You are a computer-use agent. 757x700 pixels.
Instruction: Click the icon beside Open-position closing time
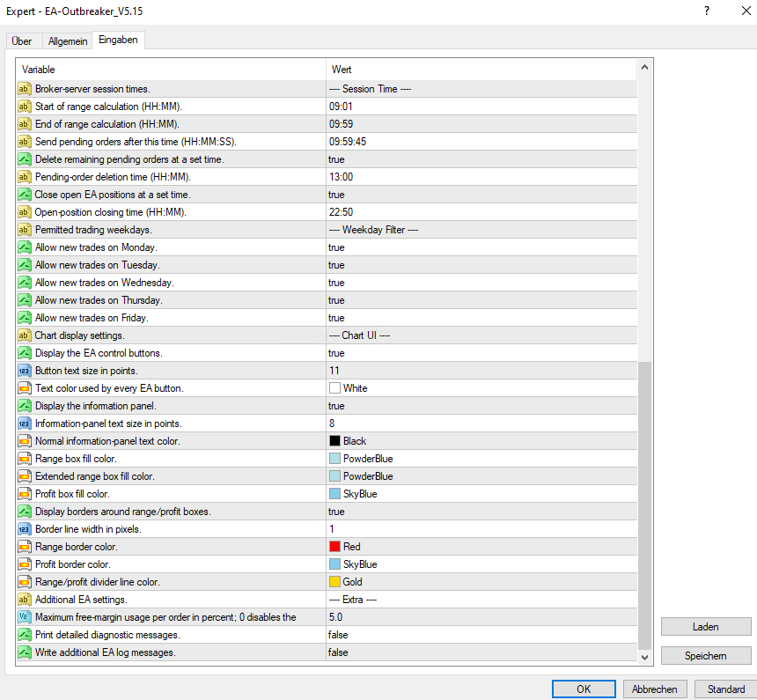[24, 212]
